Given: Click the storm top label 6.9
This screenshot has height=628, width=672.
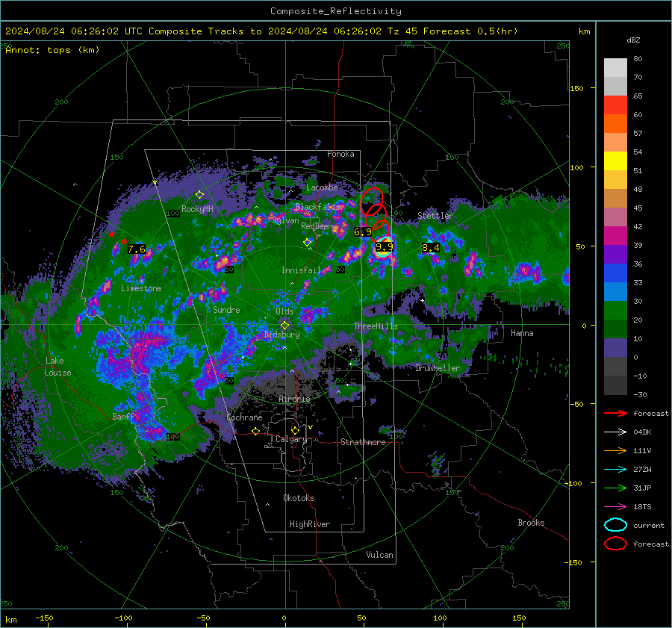Looking at the screenshot, I should [x=363, y=232].
